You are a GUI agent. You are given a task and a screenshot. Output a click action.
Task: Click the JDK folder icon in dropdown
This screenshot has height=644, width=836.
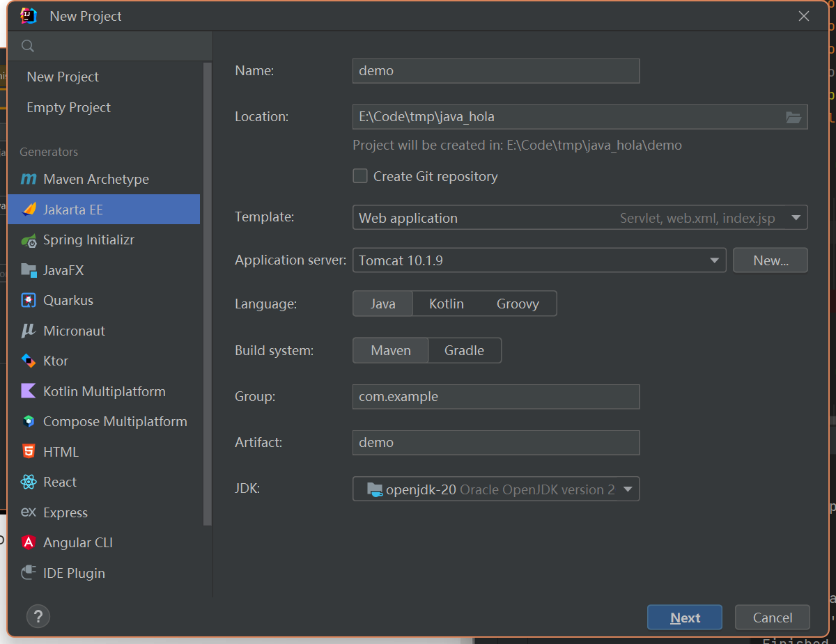(x=375, y=489)
